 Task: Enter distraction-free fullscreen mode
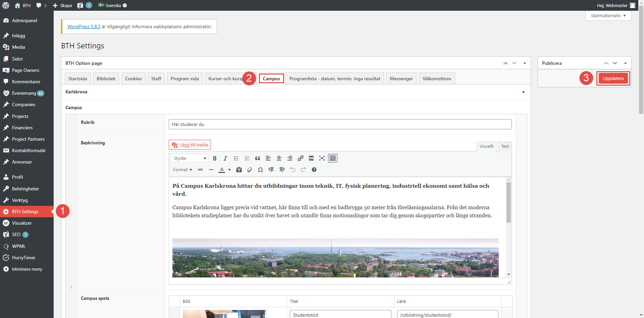pos(322,158)
